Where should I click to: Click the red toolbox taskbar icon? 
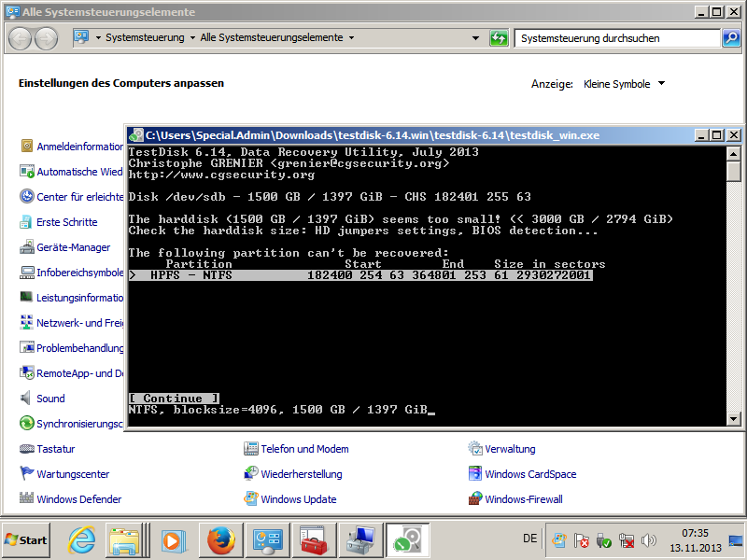coord(314,540)
